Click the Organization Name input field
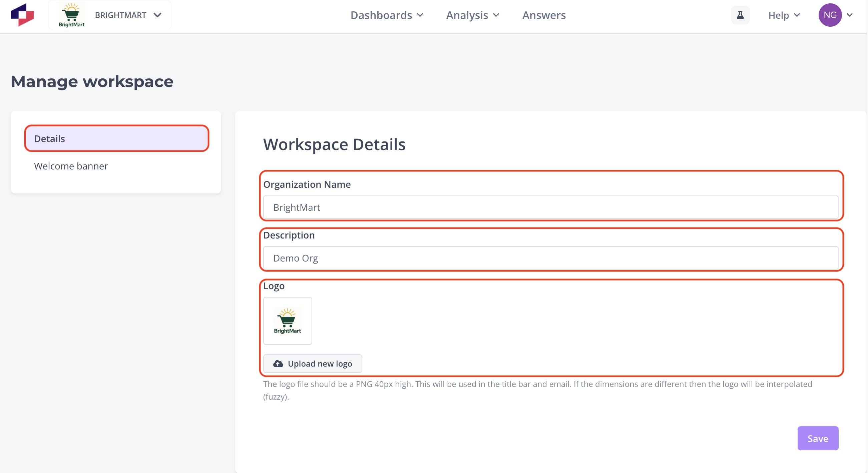 point(550,207)
